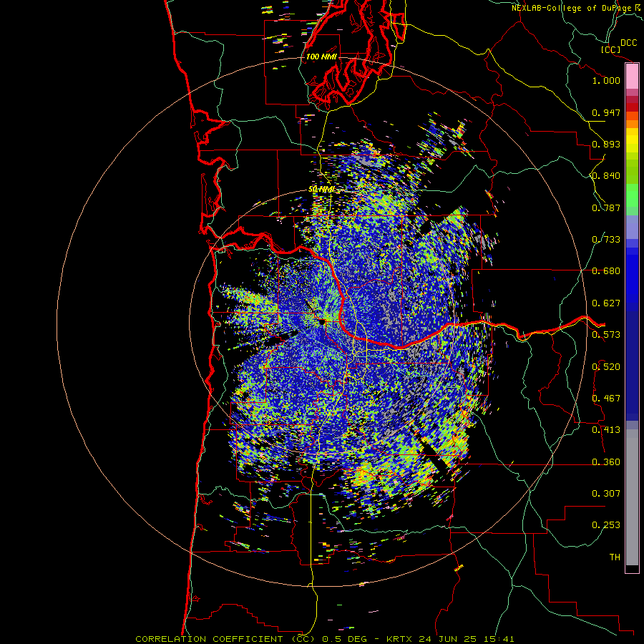This screenshot has height=644, width=644.
Task: Click the 0.307 scale value
Action: click(x=606, y=494)
